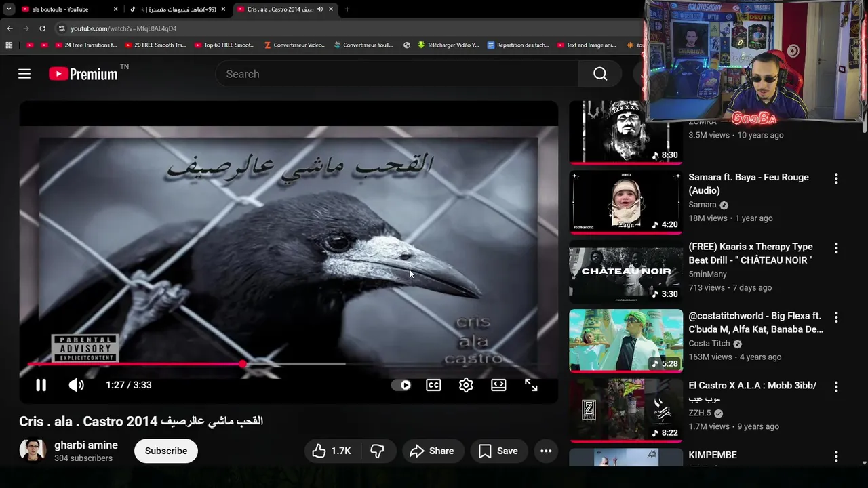
Task: Open Samara Feu Rouge thumbnail
Action: [626, 201]
